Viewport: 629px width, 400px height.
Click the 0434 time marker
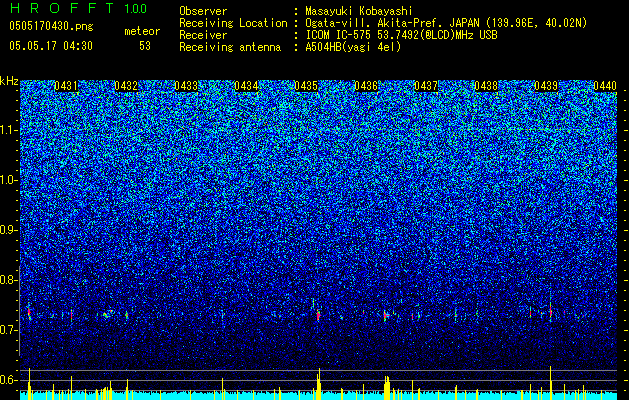pos(246,86)
